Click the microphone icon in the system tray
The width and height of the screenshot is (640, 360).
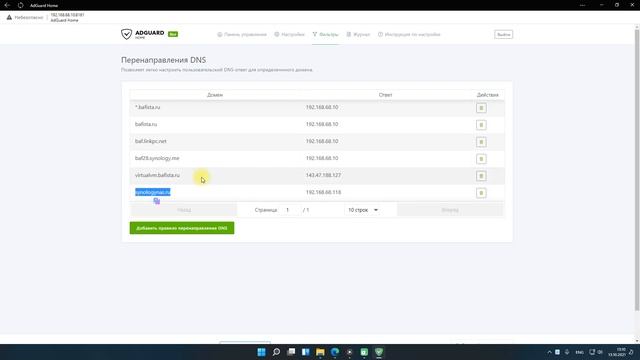pyautogui.click(x=567, y=352)
